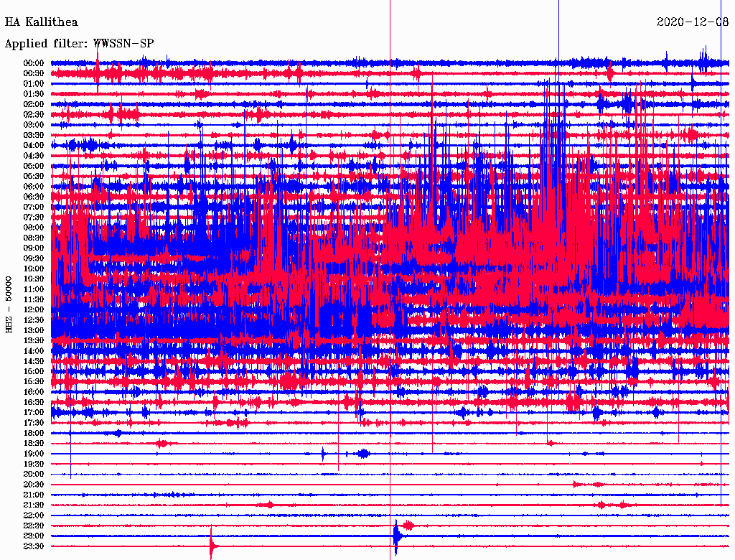Image resolution: width=735 pixels, height=560 pixels.
Task: Select the 02:00 time row label
Action: pyautogui.click(x=34, y=104)
